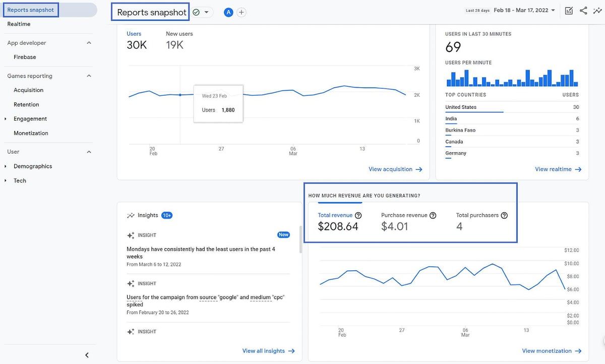The image size is (605, 364).
Task: Click the share report icon
Action: (x=583, y=11)
